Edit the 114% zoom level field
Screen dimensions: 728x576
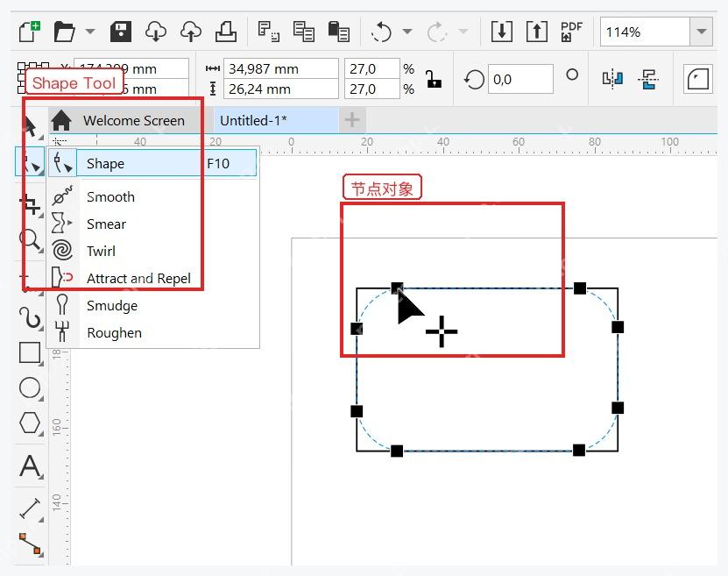point(645,32)
